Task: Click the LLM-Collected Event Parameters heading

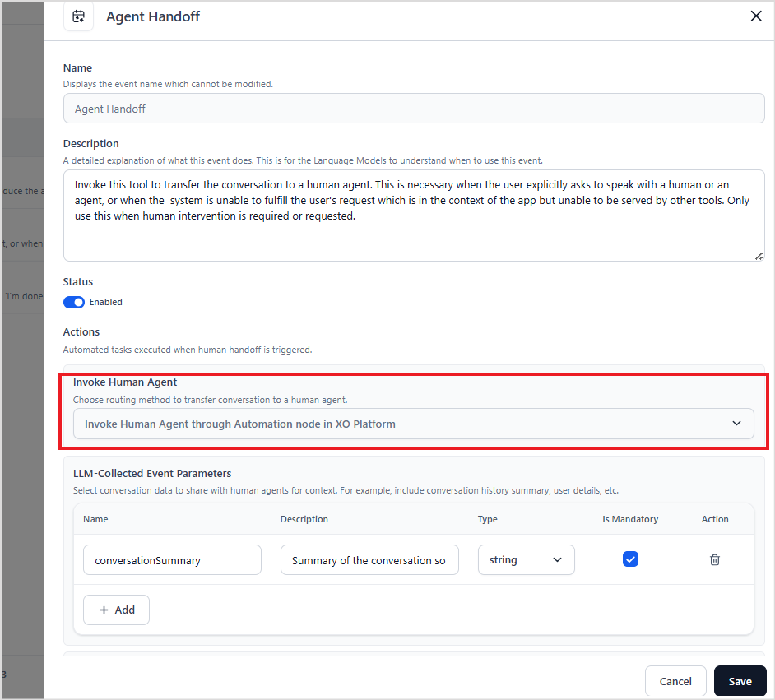Action: (152, 473)
